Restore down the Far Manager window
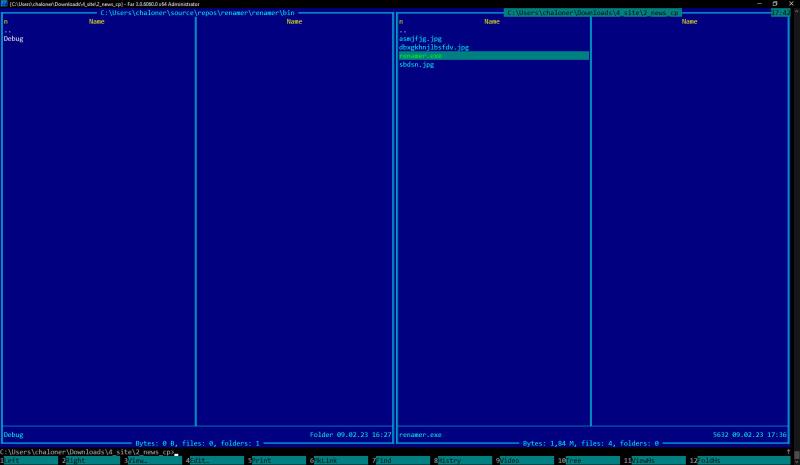Viewport: 800px width, 465px height. (775, 4)
